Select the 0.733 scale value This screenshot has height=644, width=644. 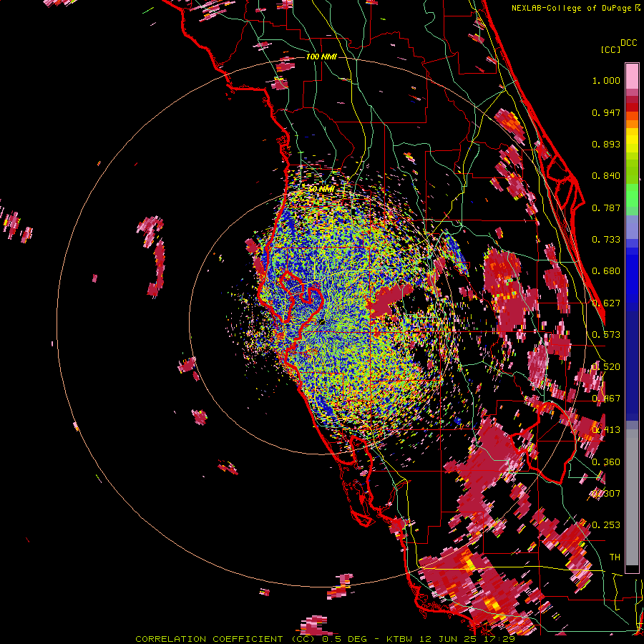coord(606,240)
